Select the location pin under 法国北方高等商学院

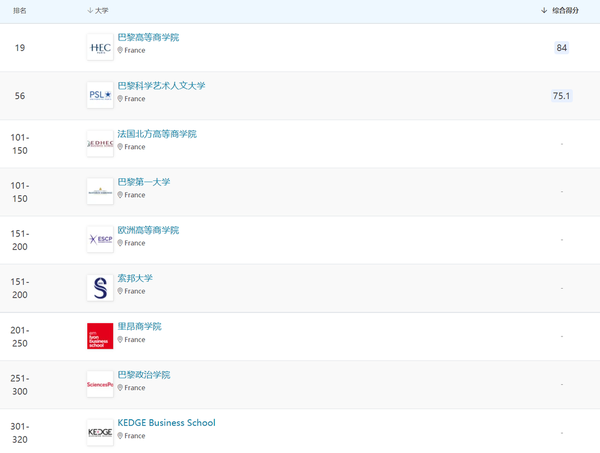tap(120, 147)
